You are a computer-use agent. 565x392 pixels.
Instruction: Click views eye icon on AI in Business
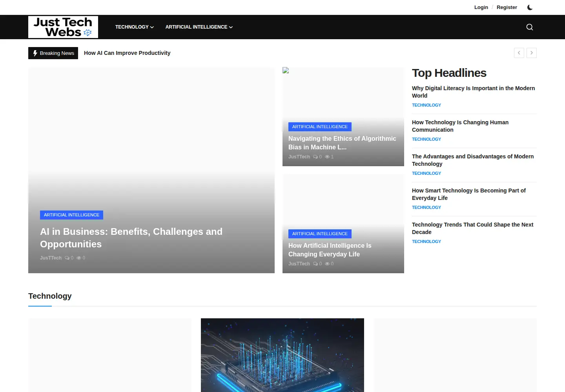tap(79, 258)
